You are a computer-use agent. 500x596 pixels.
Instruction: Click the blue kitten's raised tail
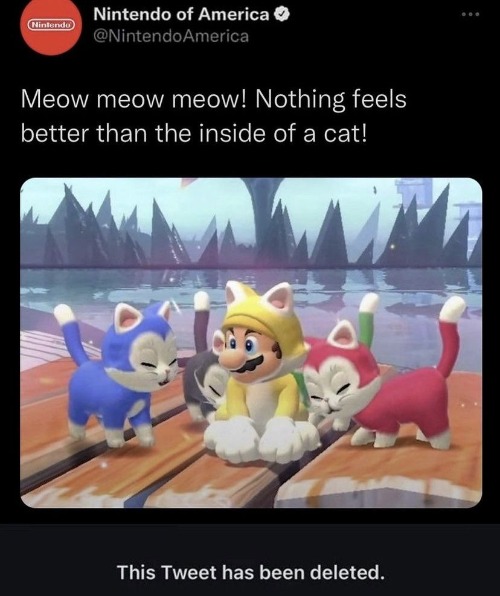tap(70, 334)
